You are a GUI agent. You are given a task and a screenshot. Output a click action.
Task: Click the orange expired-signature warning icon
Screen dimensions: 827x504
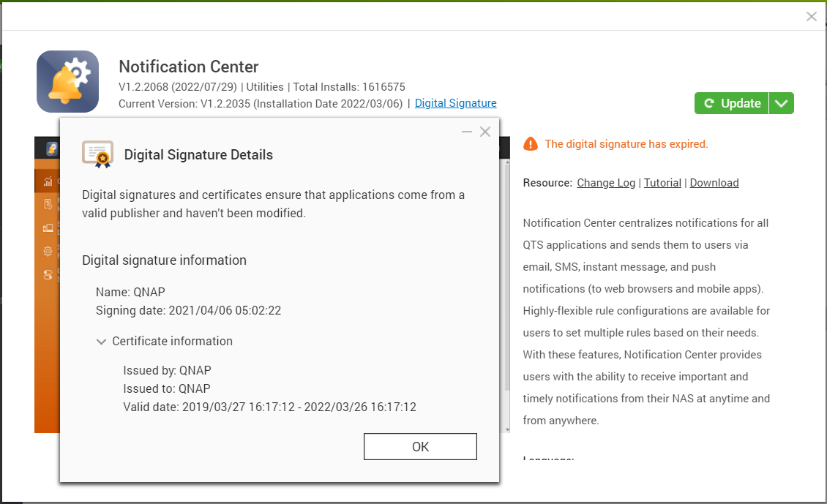[x=530, y=144]
